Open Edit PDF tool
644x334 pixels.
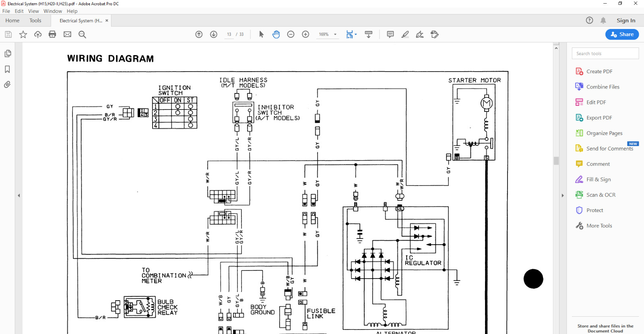[x=590, y=102]
